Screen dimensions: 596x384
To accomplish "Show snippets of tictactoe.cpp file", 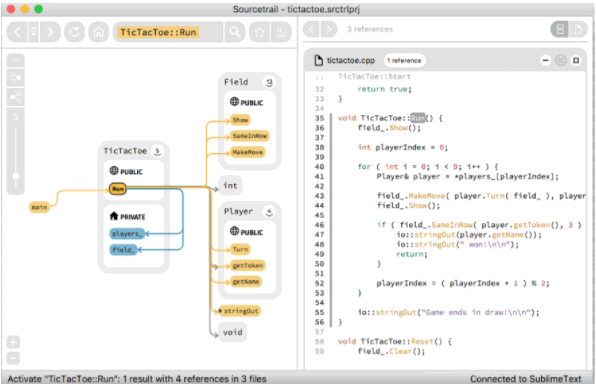I will point(561,60).
